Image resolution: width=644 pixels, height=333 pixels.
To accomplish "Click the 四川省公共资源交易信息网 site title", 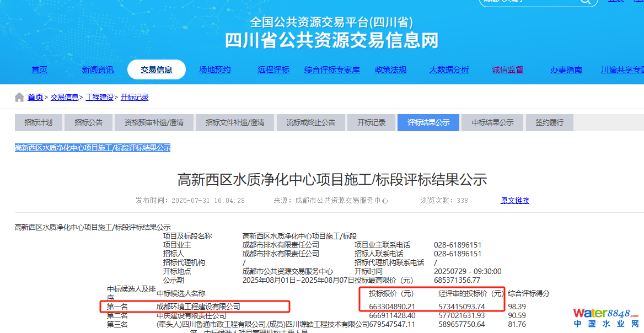I will [x=331, y=40].
